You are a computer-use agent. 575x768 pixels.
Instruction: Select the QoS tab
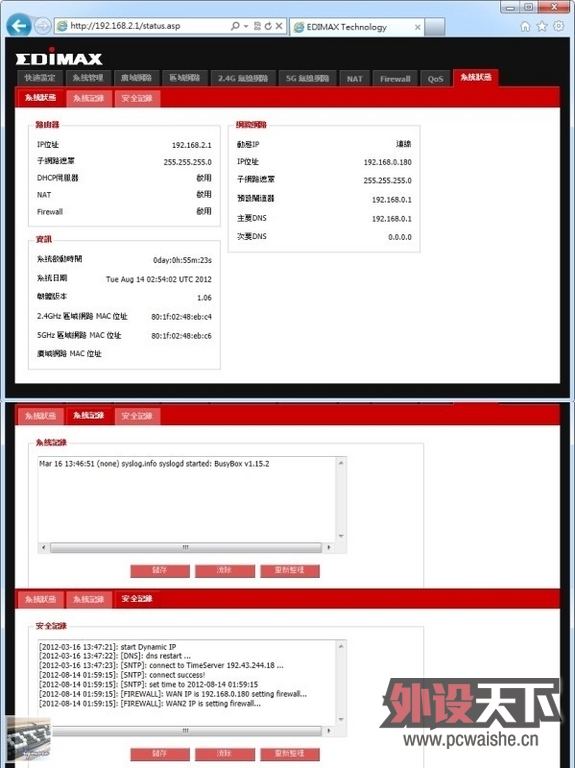(435, 78)
